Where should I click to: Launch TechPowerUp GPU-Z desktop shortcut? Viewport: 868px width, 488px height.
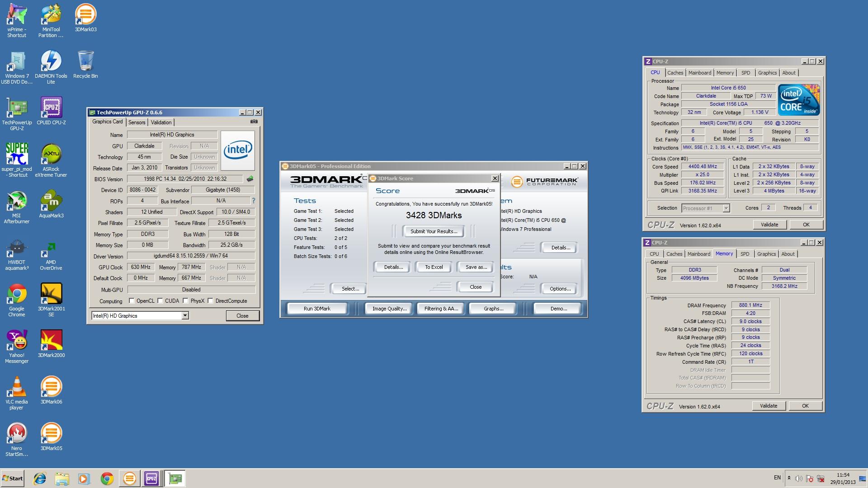click(x=17, y=114)
